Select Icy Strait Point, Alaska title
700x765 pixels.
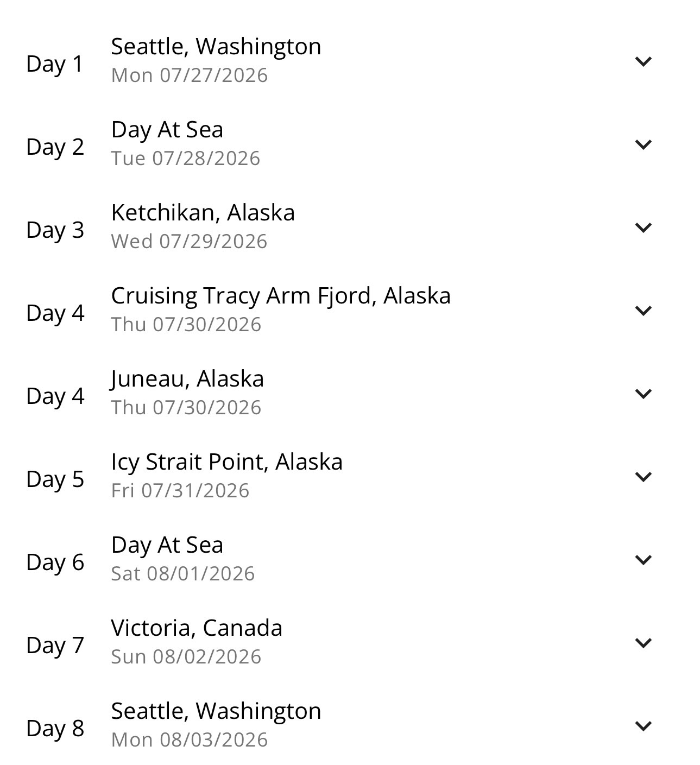click(x=227, y=463)
